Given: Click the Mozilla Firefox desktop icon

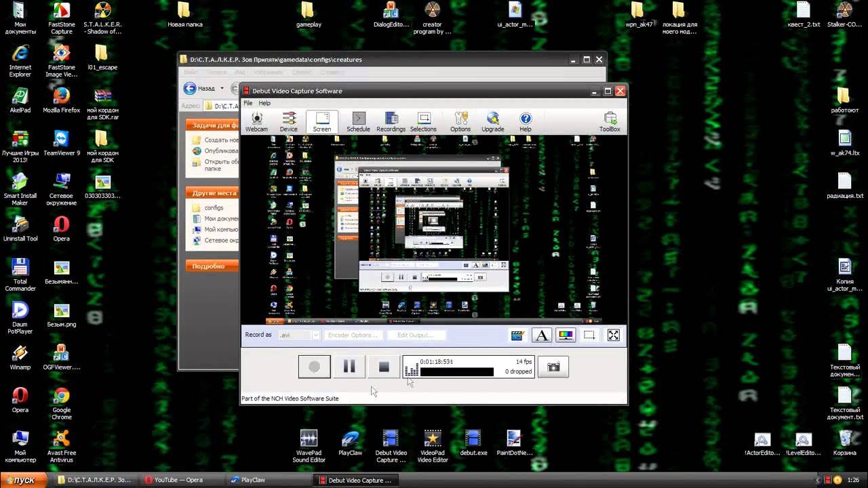Looking at the screenshot, I should [x=62, y=101].
